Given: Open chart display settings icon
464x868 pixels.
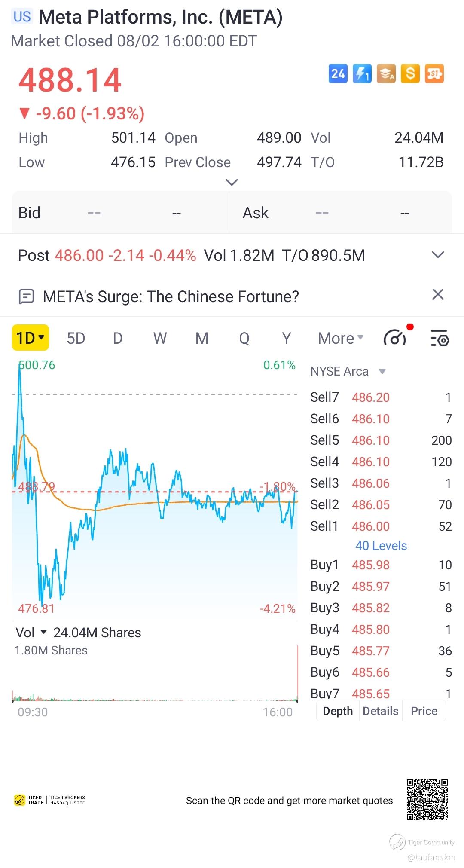Looking at the screenshot, I should tap(440, 338).
